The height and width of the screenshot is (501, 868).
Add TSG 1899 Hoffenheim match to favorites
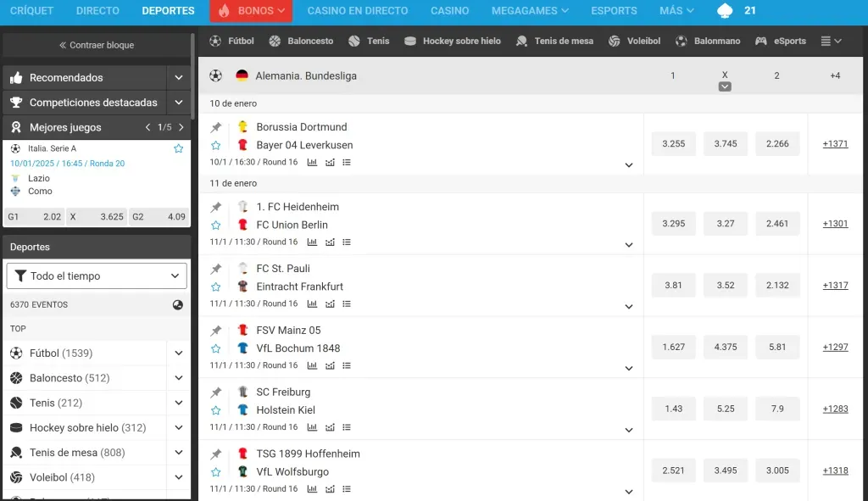216,472
